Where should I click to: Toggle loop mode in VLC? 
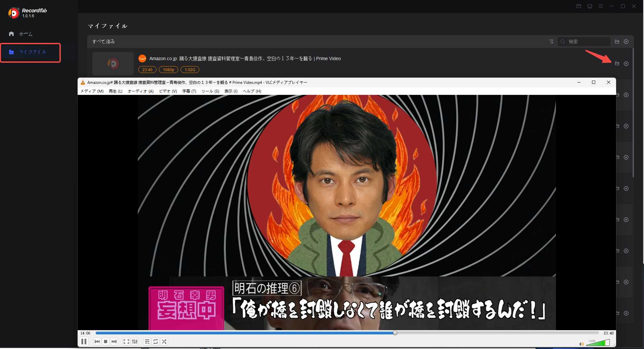[x=156, y=342]
